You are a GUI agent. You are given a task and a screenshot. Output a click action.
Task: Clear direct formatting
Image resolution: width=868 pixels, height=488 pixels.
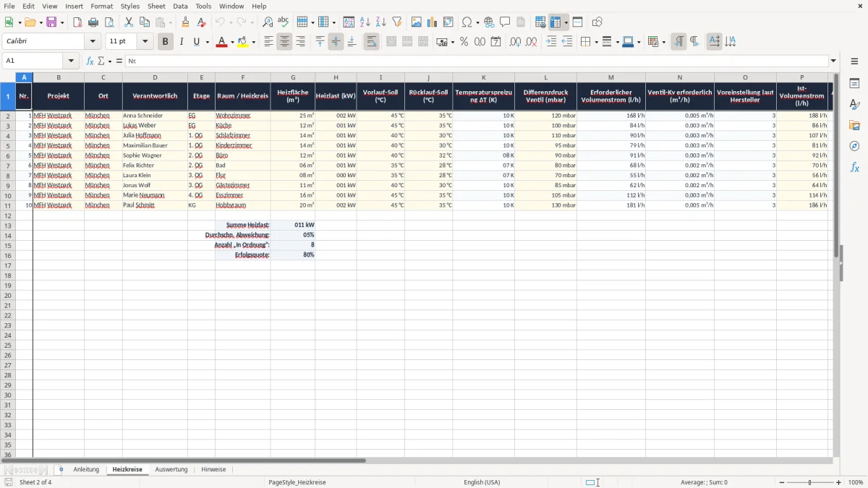[x=202, y=22]
